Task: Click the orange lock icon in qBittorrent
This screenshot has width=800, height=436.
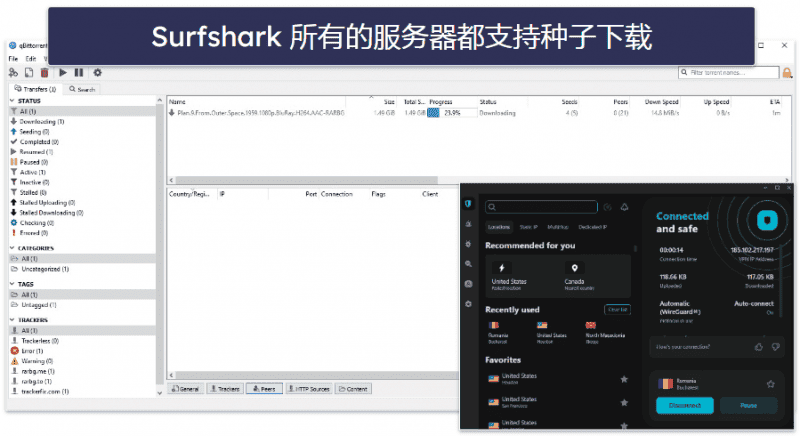Action: pyautogui.click(x=787, y=73)
